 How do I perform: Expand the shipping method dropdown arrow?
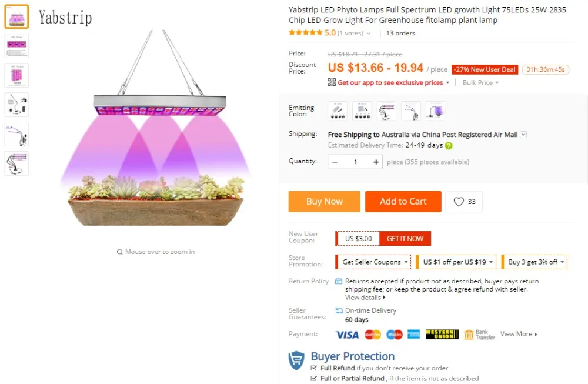(523, 135)
